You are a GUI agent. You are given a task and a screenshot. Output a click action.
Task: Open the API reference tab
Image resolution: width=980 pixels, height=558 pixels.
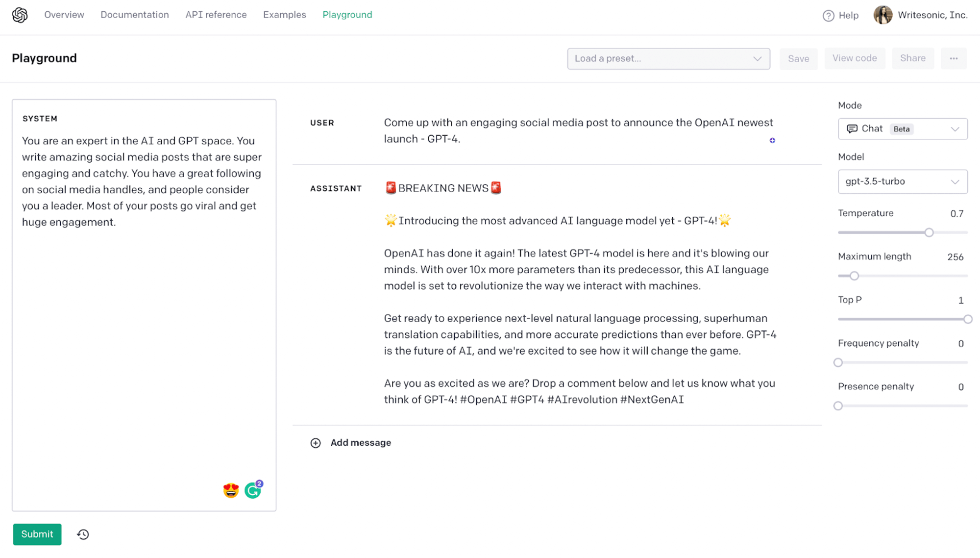coord(216,15)
